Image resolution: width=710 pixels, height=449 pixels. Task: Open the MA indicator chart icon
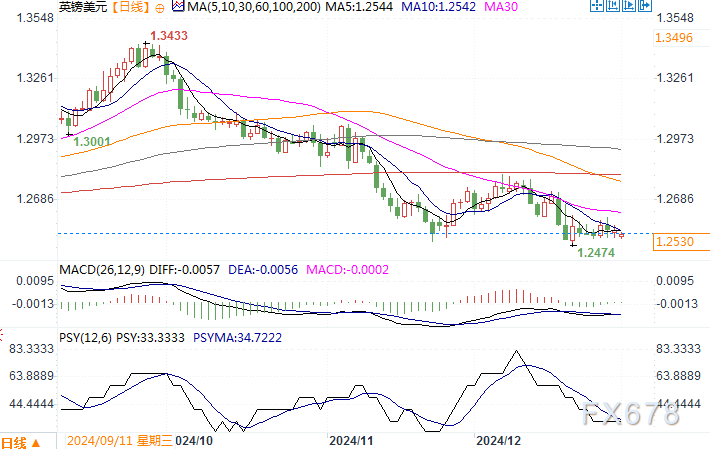point(178,6)
